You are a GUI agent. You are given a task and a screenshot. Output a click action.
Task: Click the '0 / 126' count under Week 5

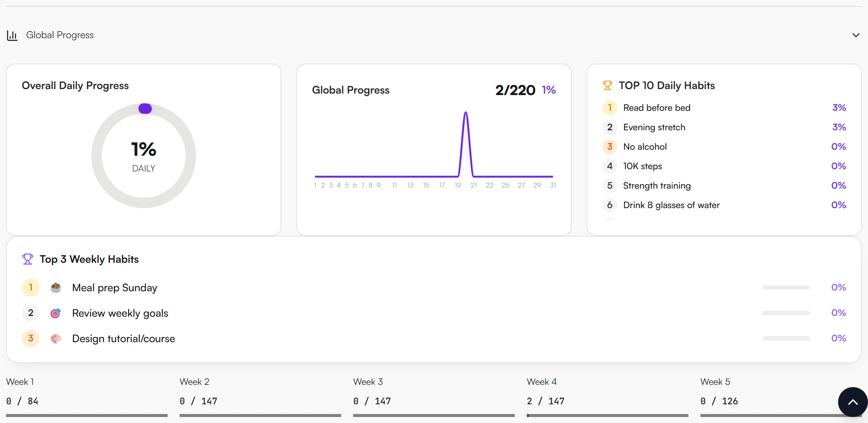coord(719,401)
